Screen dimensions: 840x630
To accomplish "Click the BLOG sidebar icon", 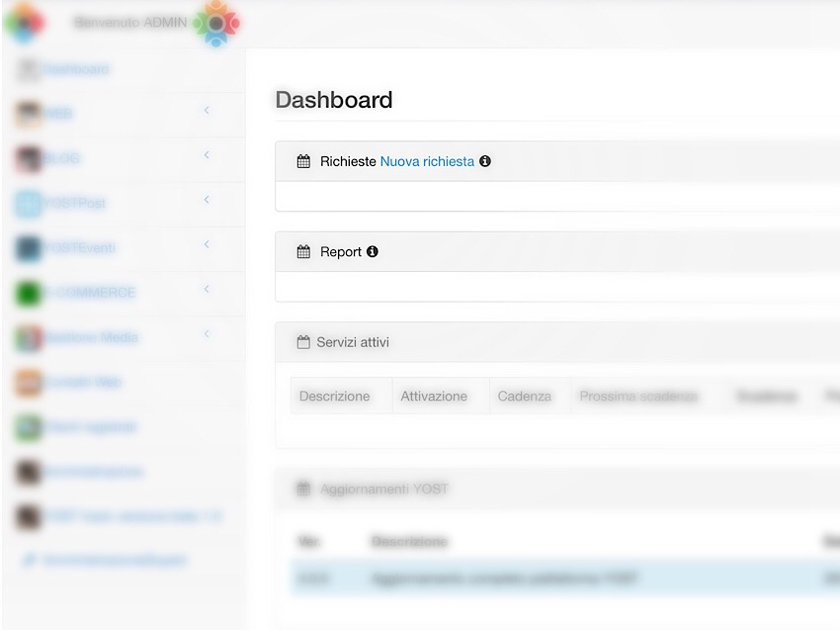I will [x=29, y=158].
